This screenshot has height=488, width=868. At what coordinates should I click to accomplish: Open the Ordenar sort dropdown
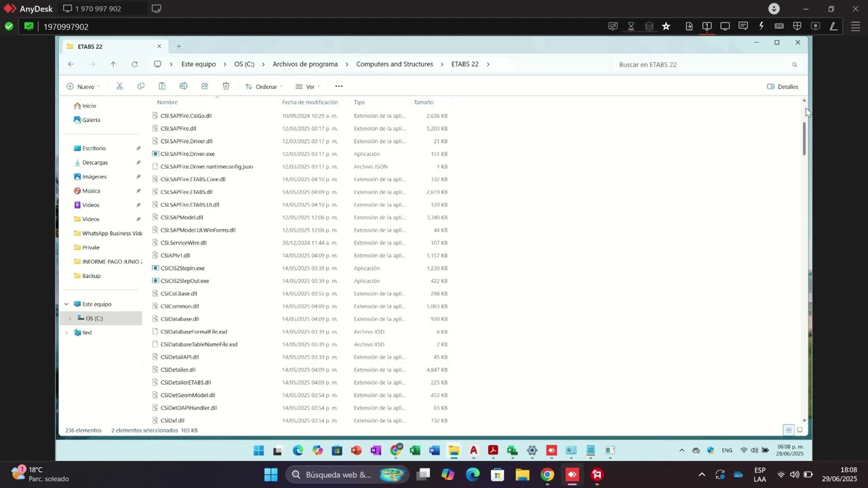[x=263, y=87]
